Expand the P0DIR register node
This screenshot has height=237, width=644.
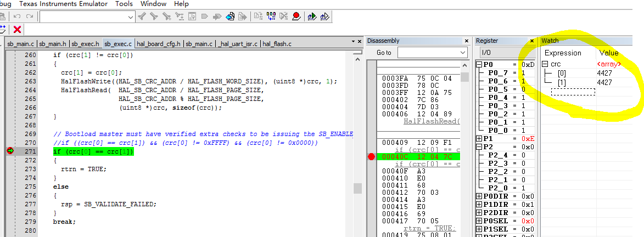click(479, 196)
